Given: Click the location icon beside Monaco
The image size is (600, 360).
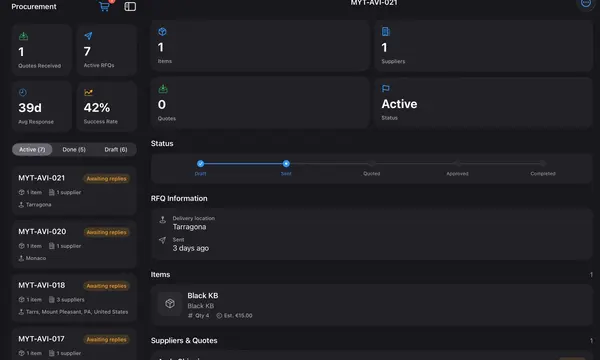Looking at the screenshot, I should 21,258.
